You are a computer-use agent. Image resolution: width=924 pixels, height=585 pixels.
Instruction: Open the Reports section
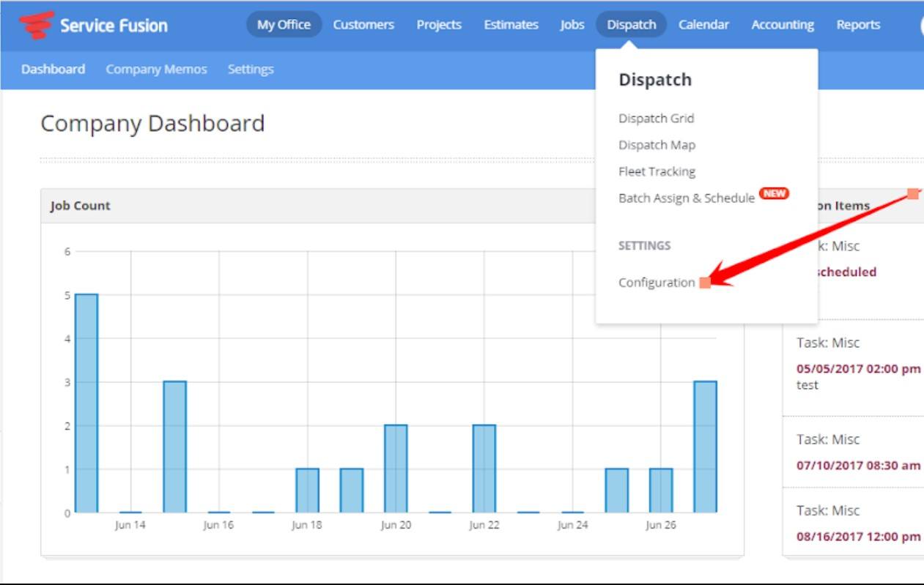(857, 23)
